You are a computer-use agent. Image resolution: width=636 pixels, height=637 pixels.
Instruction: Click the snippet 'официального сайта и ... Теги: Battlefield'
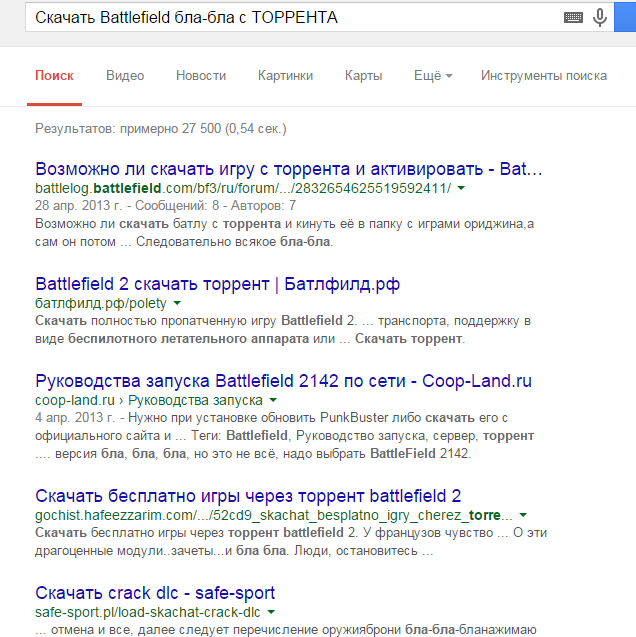point(162,436)
